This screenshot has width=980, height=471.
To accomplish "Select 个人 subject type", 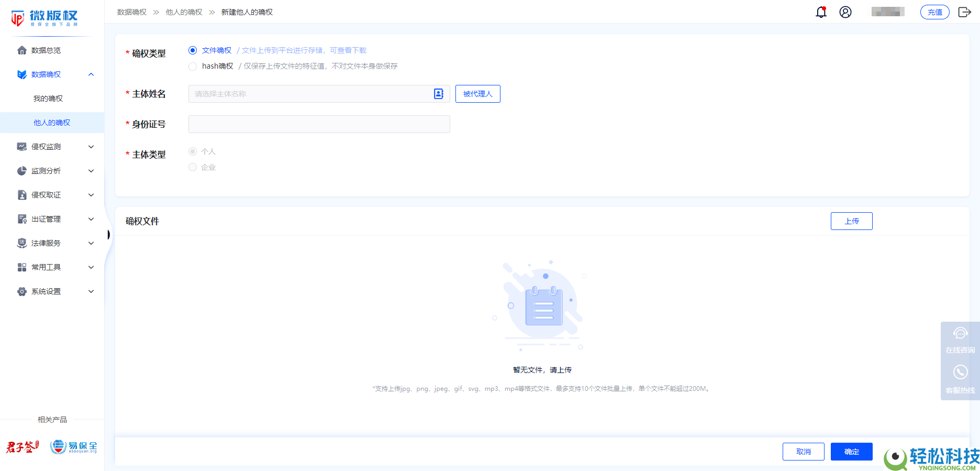I will point(193,151).
